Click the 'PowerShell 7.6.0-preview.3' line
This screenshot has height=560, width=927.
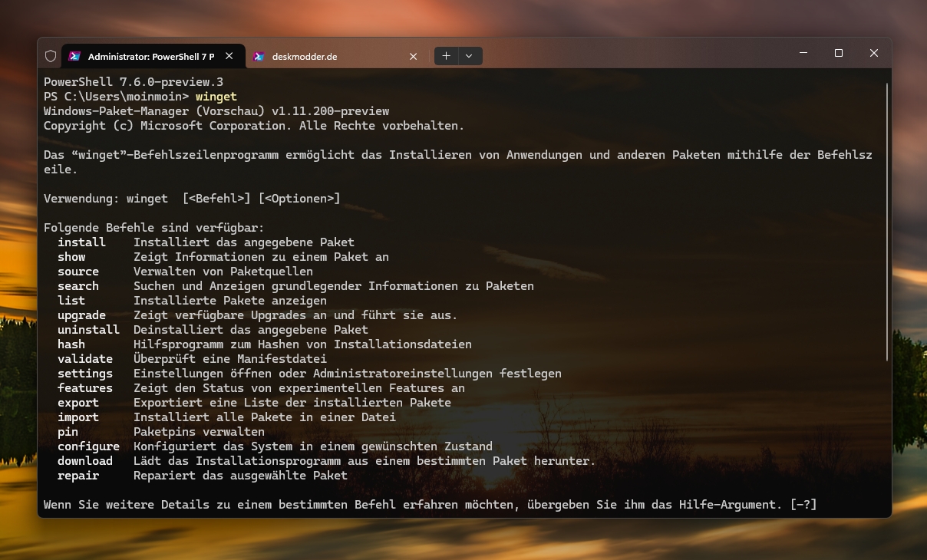134,82
